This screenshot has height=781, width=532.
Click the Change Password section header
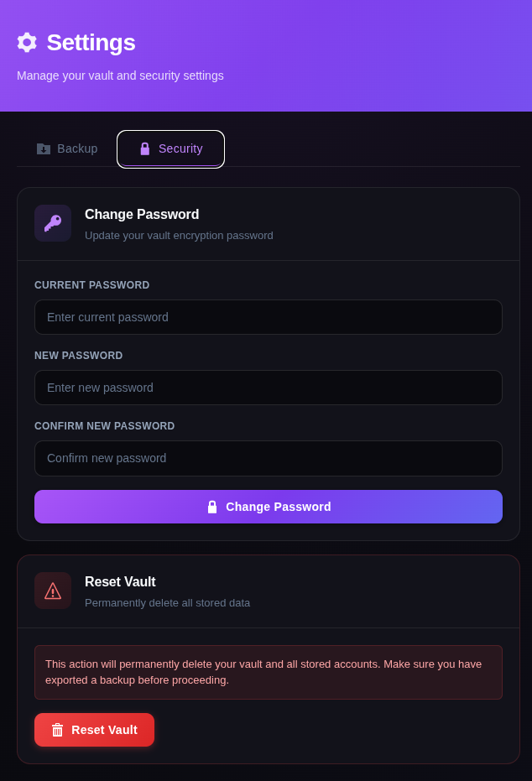[141, 215]
